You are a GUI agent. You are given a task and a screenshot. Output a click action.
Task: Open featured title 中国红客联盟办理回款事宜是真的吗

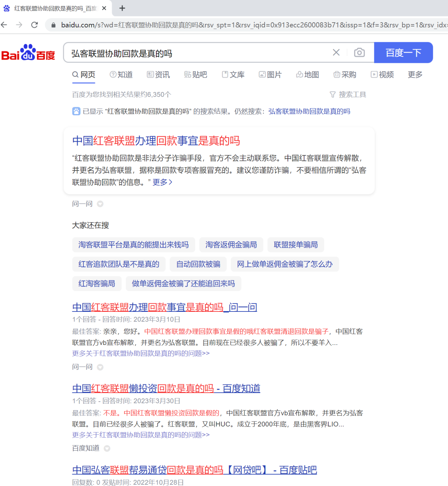[156, 141]
